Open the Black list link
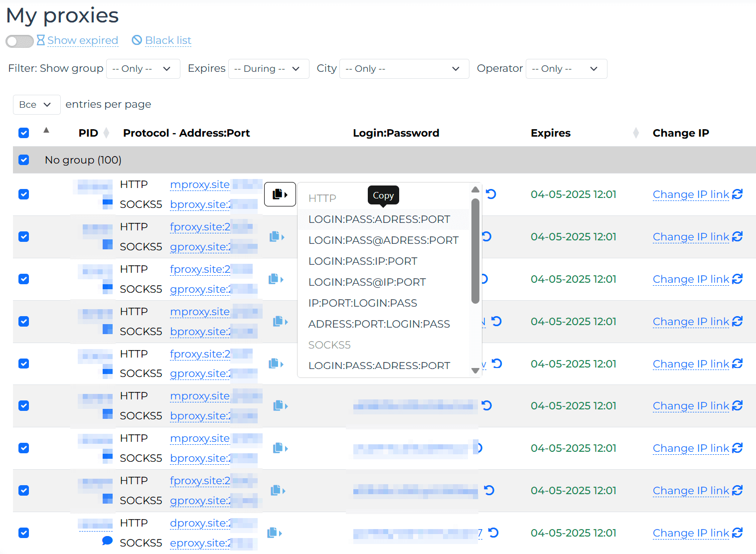This screenshot has width=756, height=554. [x=168, y=40]
